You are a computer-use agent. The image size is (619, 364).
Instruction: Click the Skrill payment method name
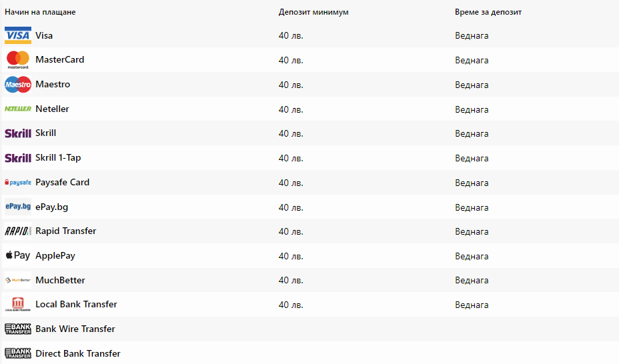pyautogui.click(x=45, y=133)
